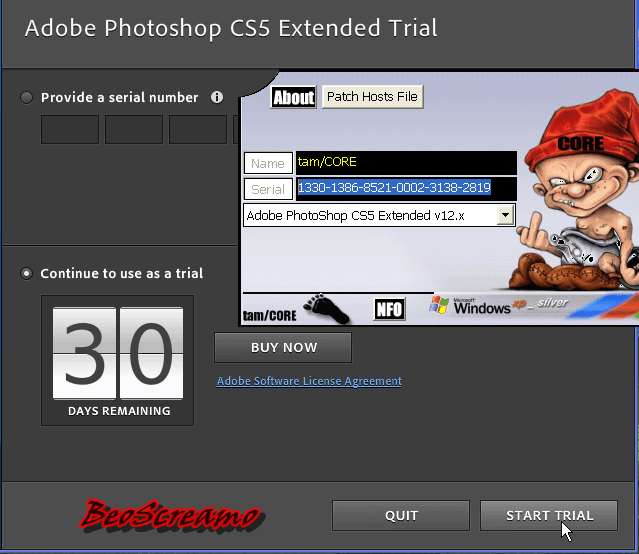
Task: Click the "Adobe Photoshop CS5 Extended Trial" title
Action: tap(231, 28)
